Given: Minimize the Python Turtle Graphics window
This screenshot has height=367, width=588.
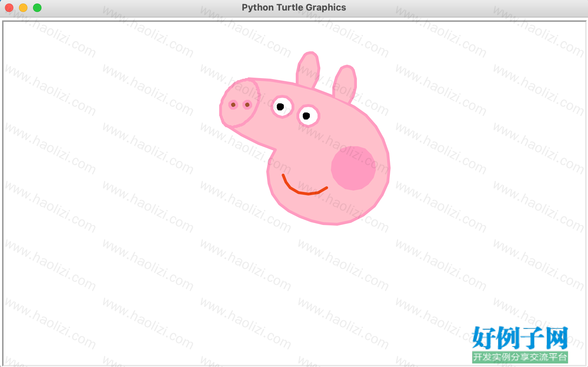Looking at the screenshot, I should [23, 8].
